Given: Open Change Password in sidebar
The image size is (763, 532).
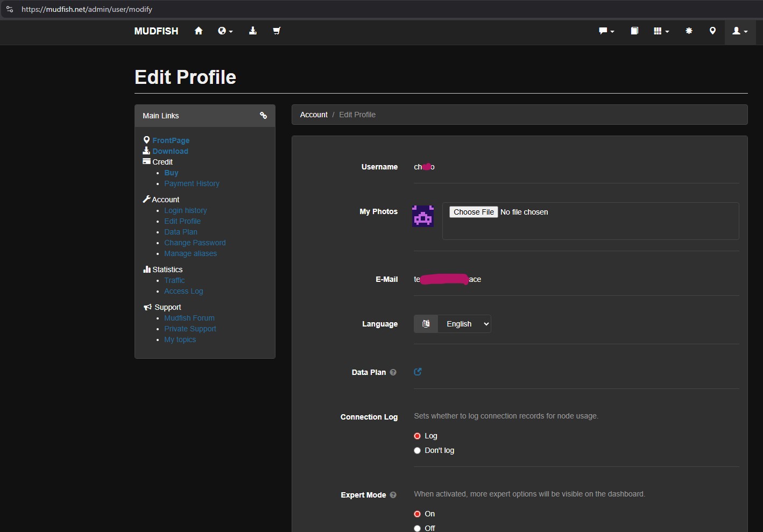Looking at the screenshot, I should pyautogui.click(x=195, y=243).
